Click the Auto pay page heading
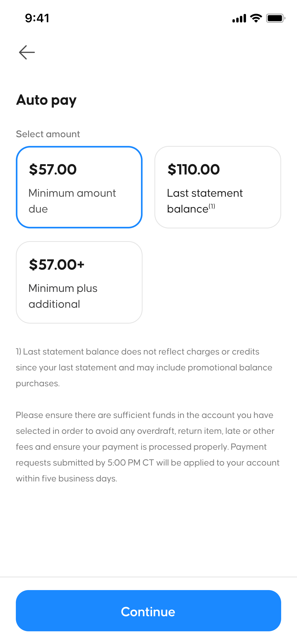Image resolution: width=297 pixels, height=644 pixels. 46,100
